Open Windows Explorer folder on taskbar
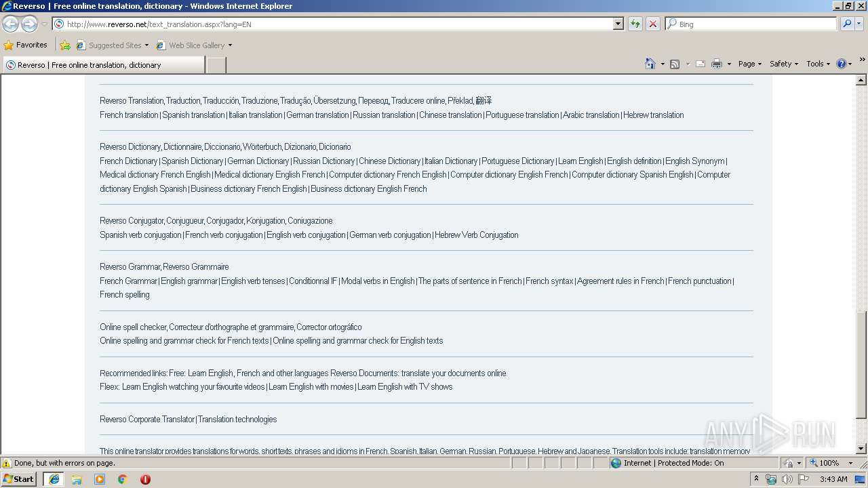Viewport: 868px width, 488px height. (x=77, y=479)
